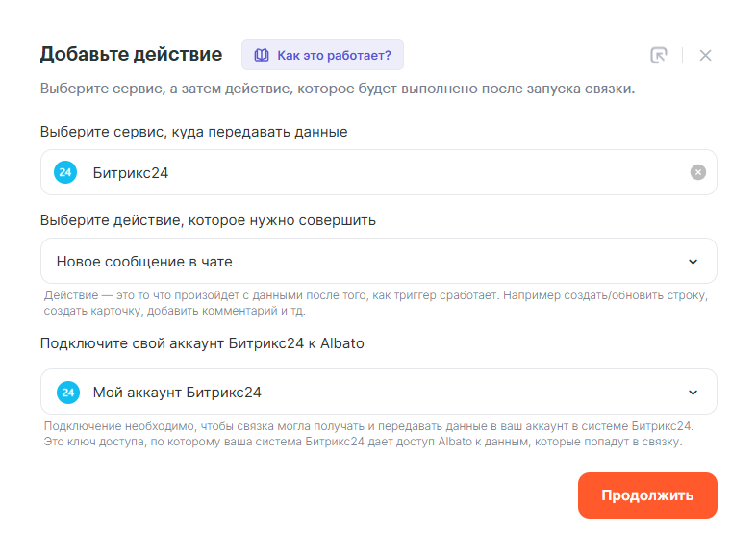Click the "Добавьте действие" heading
Screen dimensions: 756x558
tap(131, 54)
